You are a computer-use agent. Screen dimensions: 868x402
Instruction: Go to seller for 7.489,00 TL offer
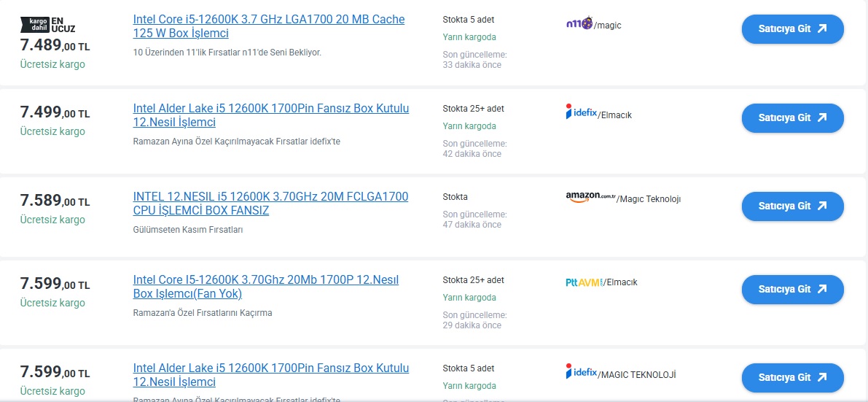(793, 29)
